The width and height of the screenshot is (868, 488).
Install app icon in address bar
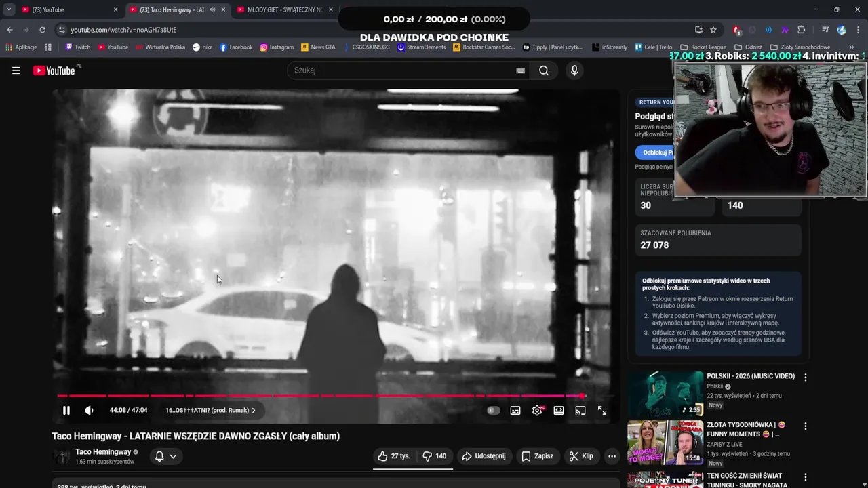[x=698, y=30]
